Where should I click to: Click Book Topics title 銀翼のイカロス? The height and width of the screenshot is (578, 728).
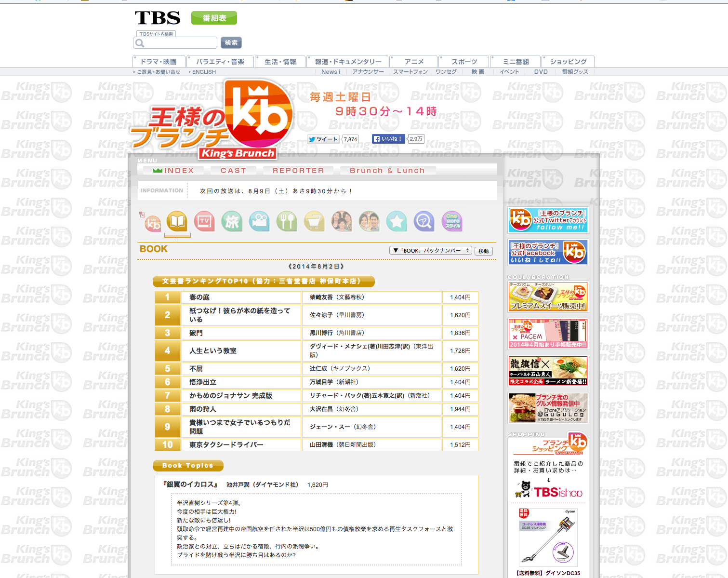[x=191, y=484]
